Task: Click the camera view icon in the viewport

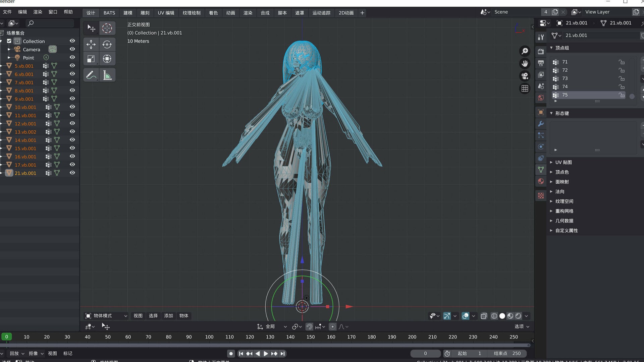Action: [525, 76]
